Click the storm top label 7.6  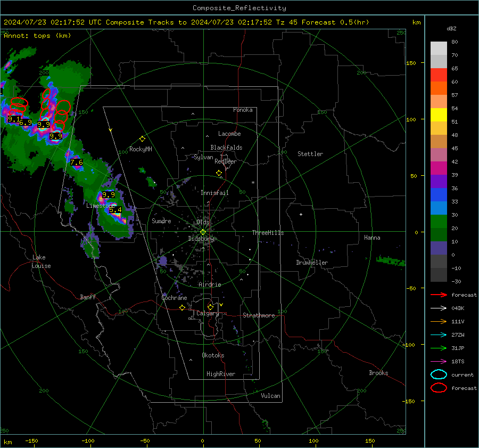pyautogui.click(x=76, y=162)
